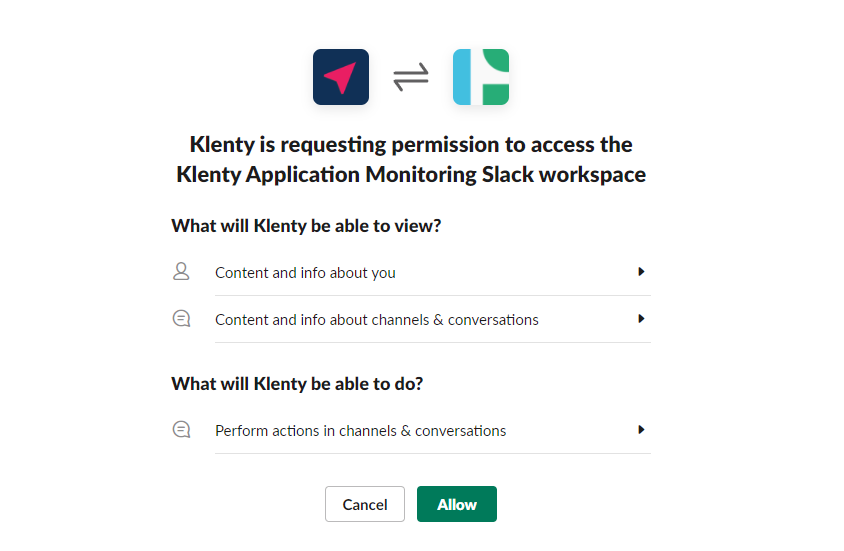
Task: Click 'What will Klenty be able to view?' heading
Action: [x=306, y=226]
